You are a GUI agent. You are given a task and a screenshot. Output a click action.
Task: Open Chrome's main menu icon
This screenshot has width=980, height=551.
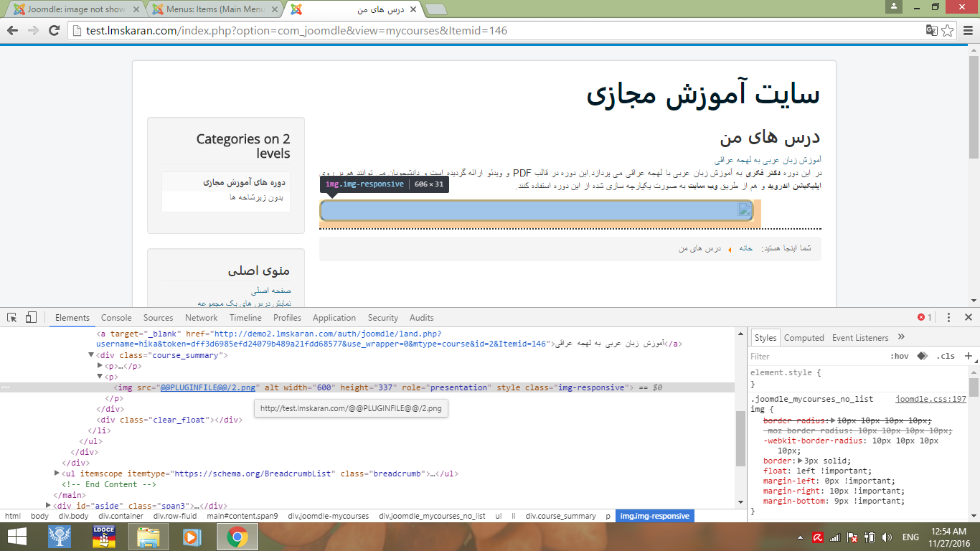tap(967, 30)
